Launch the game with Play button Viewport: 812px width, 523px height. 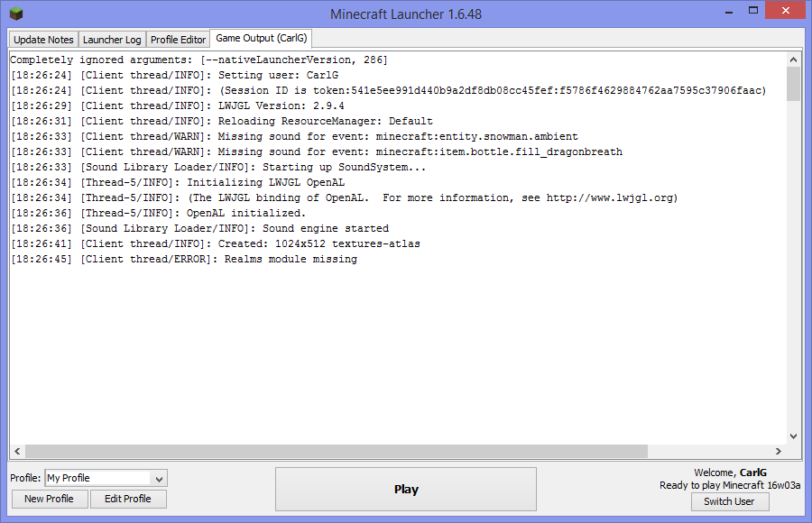tap(406, 490)
